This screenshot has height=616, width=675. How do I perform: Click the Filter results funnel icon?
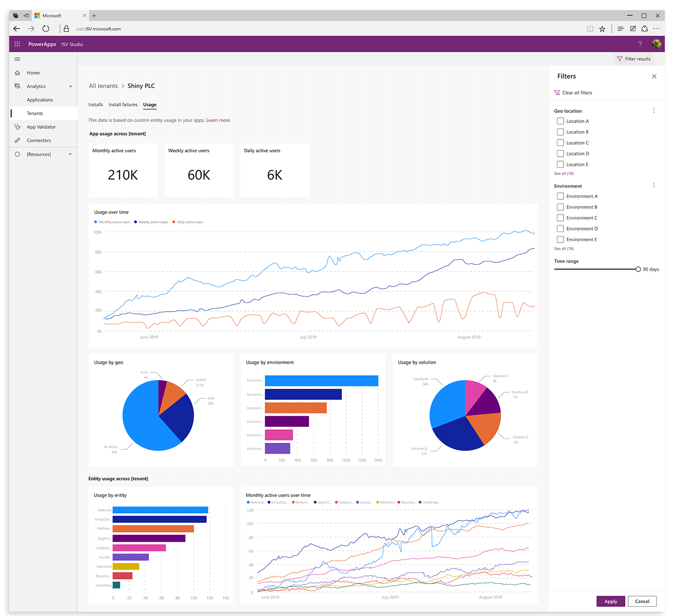[x=620, y=59]
